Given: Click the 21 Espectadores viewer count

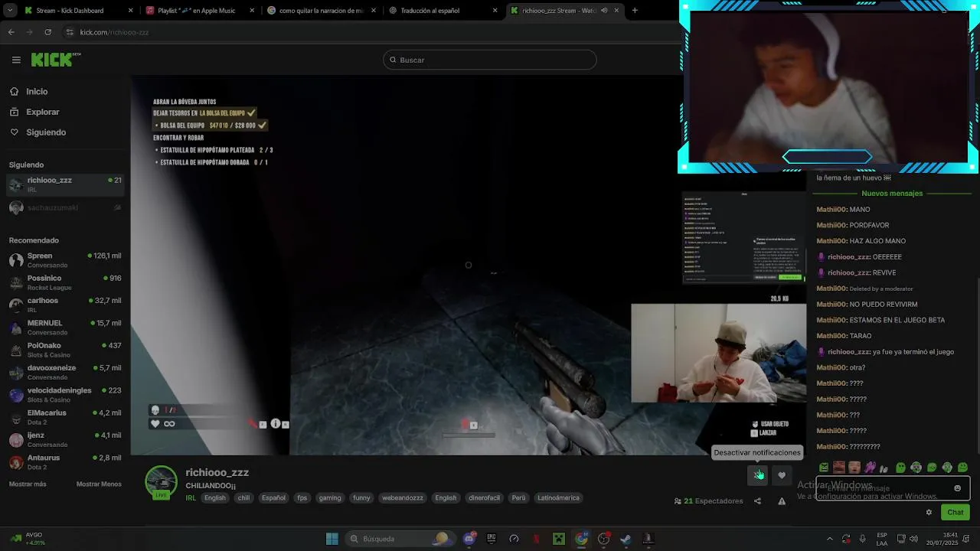Looking at the screenshot, I should tap(709, 501).
